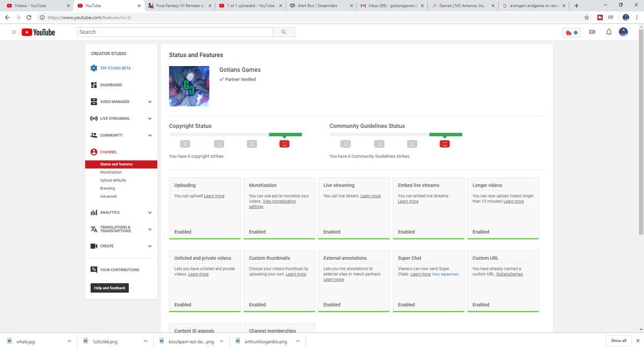Open Branding in the sidebar
Image resolution: width=644 pixels, height=349 pixels.
click(x=107, y=188)
